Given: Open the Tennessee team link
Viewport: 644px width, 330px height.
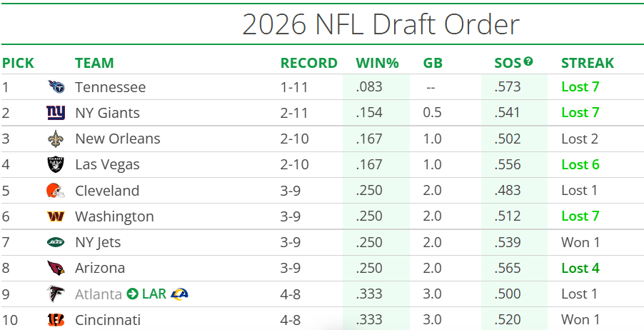Looking at the screenshot, I should tap(110, 87).
